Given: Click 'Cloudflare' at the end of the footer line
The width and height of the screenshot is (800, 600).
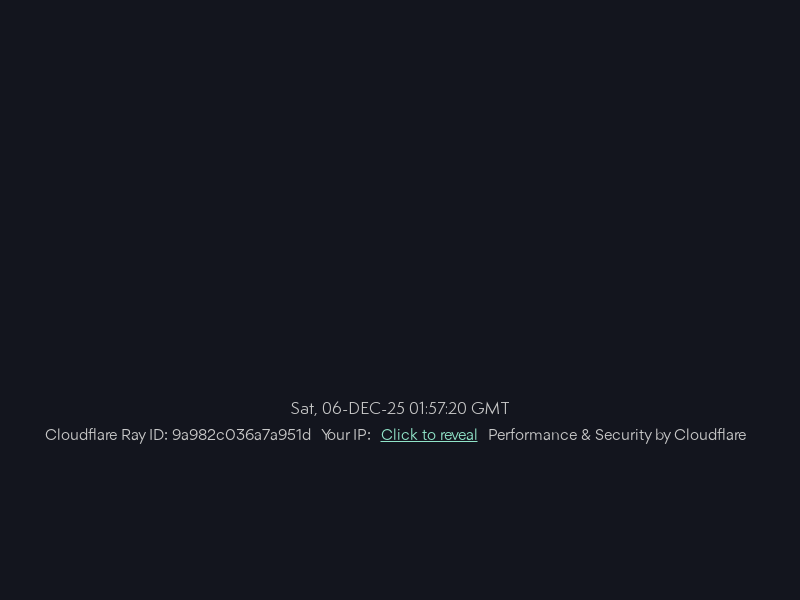Looking at the screenshot, I should coord(710,435).
